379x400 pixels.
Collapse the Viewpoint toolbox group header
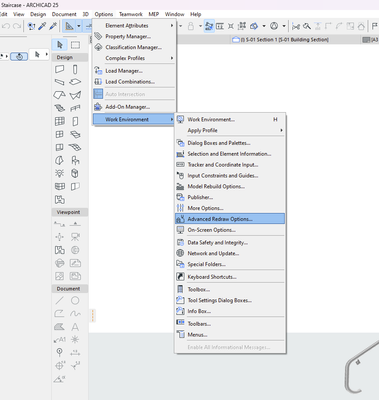click(70, 212)
